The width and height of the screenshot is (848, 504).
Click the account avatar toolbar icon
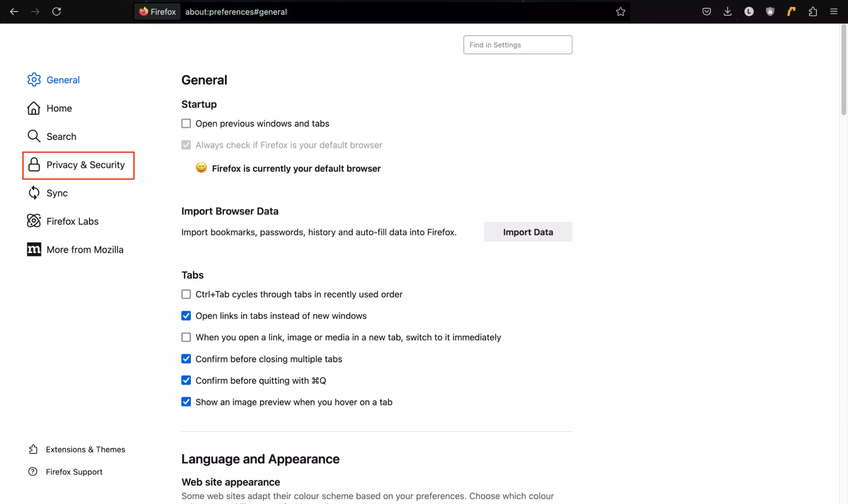tap(749, 11)
